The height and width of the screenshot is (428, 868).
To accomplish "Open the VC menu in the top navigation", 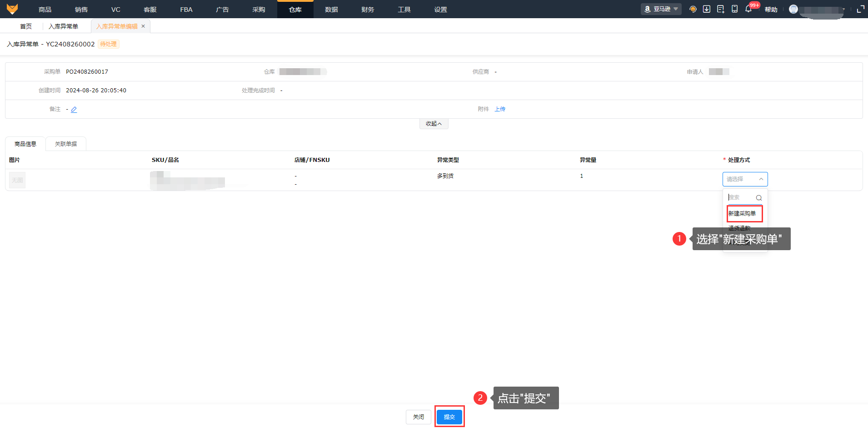I will (x=116, y=10).
